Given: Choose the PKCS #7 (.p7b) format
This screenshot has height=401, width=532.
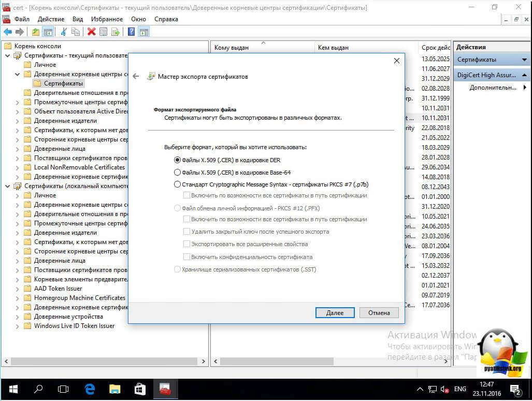Looking at the screenshot, I should pos(178,184).
